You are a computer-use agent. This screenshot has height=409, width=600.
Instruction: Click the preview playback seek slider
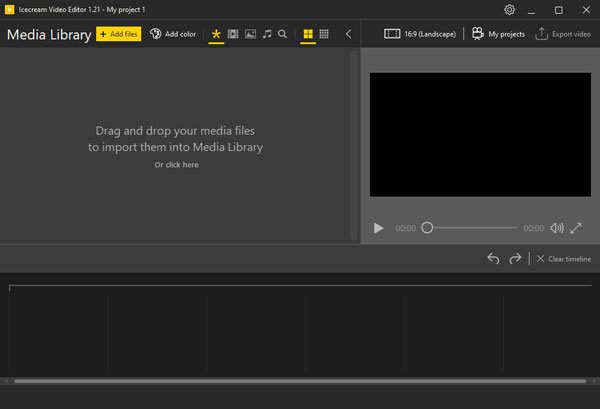click(x=470, y=228)
